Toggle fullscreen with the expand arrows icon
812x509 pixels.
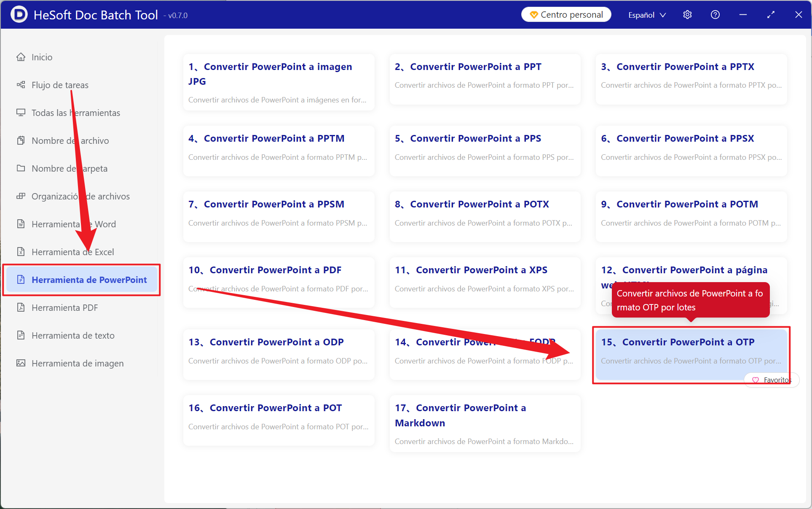point(771,15)
